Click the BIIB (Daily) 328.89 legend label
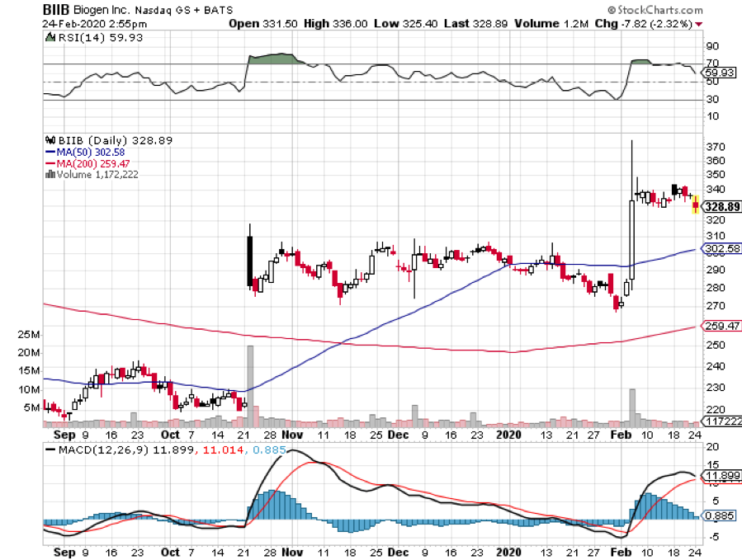This screenshot has height=560, width=742. click(115, 140)
